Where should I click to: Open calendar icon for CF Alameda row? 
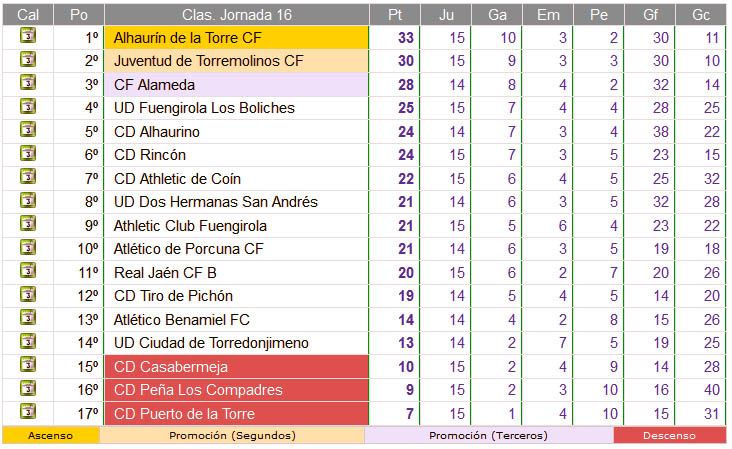[x=28, y=83]
